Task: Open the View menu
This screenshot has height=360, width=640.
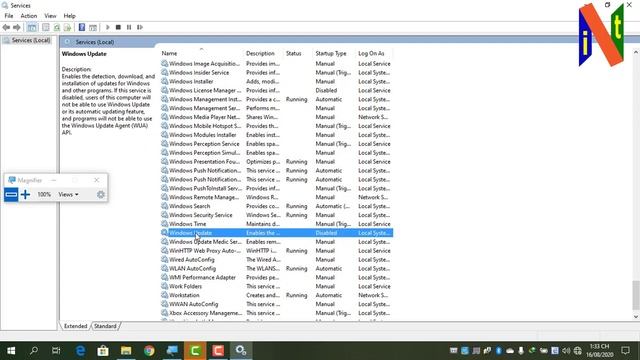Action: [x=50, y=16]
